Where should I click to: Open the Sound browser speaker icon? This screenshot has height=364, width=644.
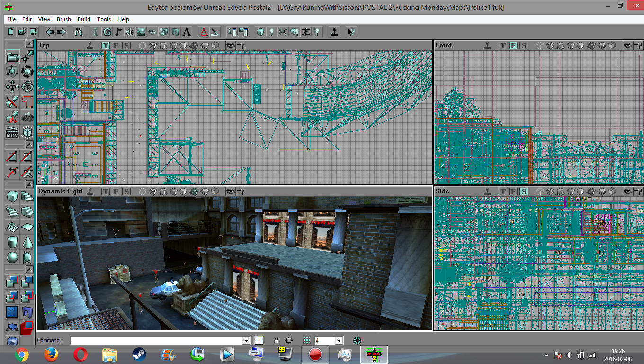(130, 32)
